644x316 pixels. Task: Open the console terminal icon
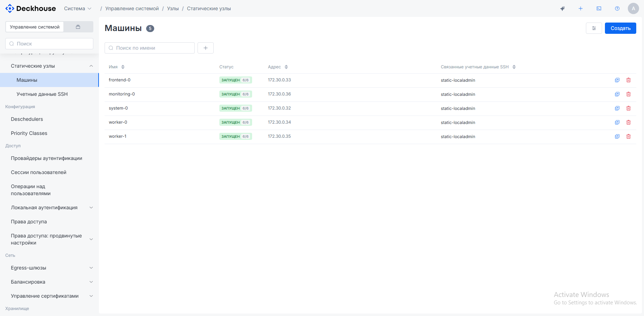[599, 8]
